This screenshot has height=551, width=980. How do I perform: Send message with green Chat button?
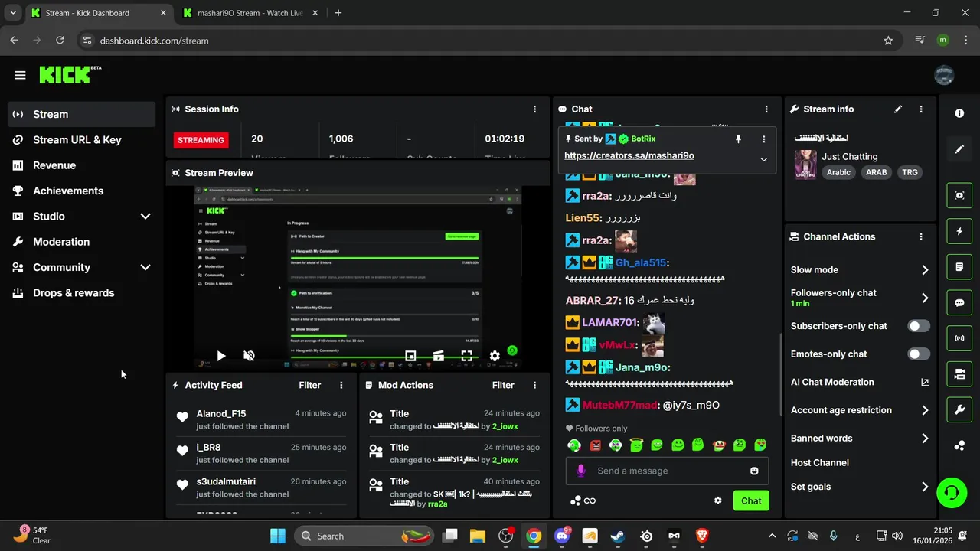pyautogui.click(x=751, y=500)
